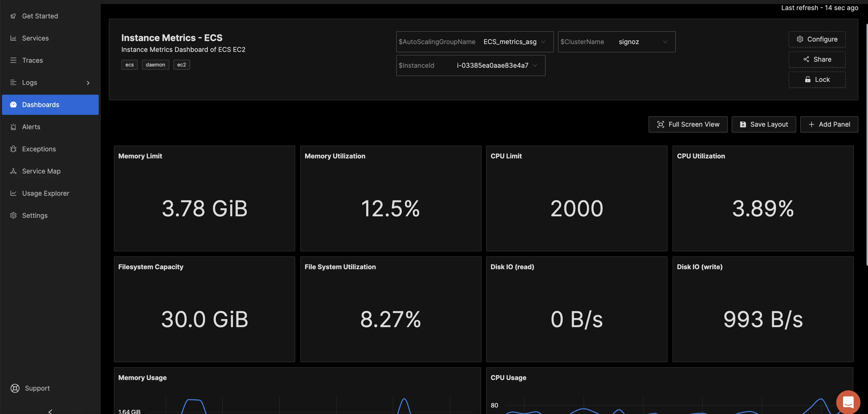Click the CPU Limit panel title
This screenshot has height=414, width=868.
(506, 156)
